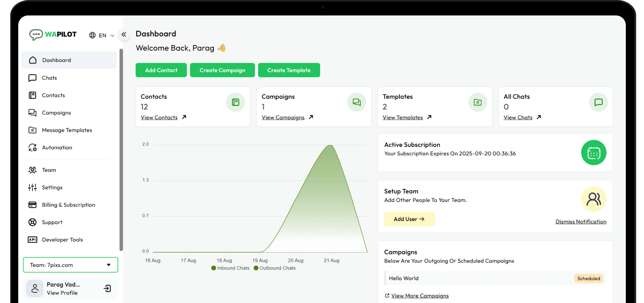Click the sidebar vertical scrollbar
644x303 pixels.
click(x=121, y=150)
